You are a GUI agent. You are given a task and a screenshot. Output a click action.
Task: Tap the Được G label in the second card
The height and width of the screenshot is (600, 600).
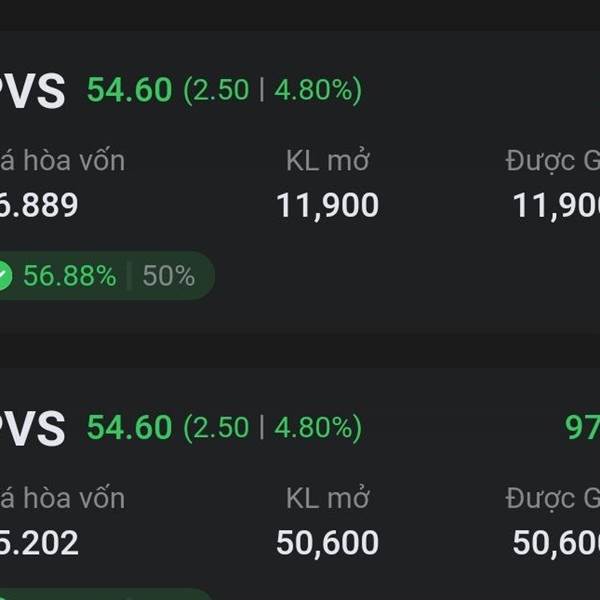[x=553, y=497]
